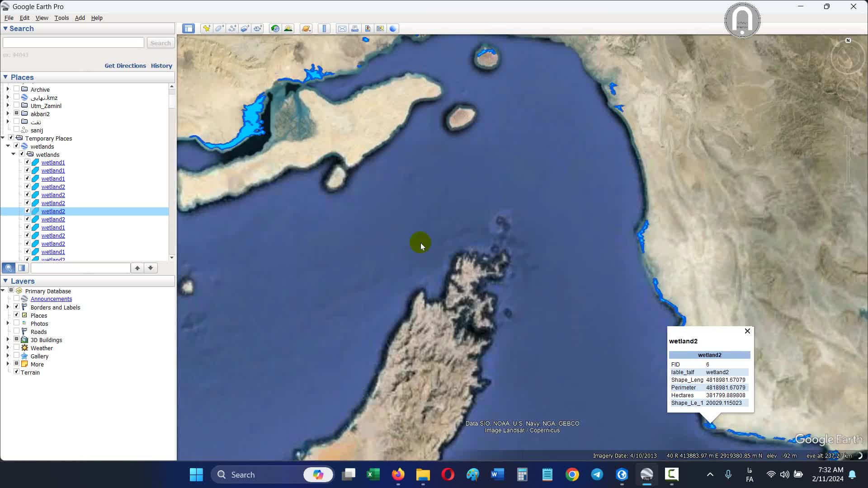Click the Add Placemark pushpin icon
Viewport: 868px width, 488px height.
(x=207, y=28)
